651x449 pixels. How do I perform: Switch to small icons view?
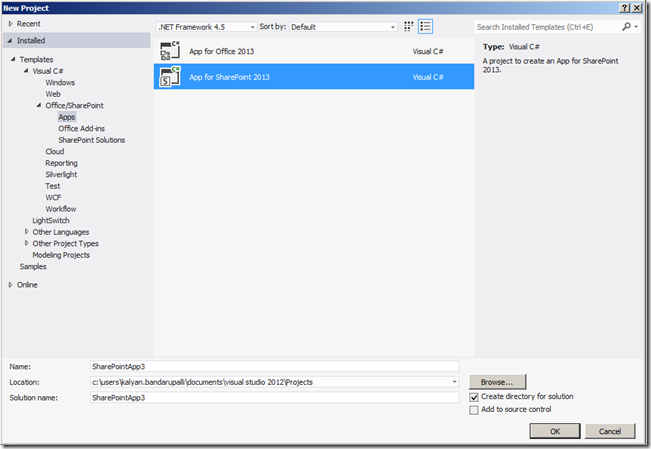pyautogui.click(x=409, y=27)
